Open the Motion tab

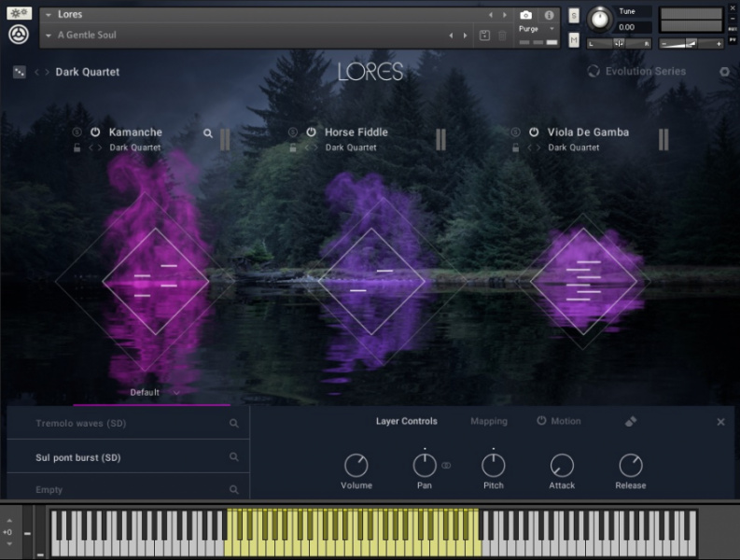[565, 421]
